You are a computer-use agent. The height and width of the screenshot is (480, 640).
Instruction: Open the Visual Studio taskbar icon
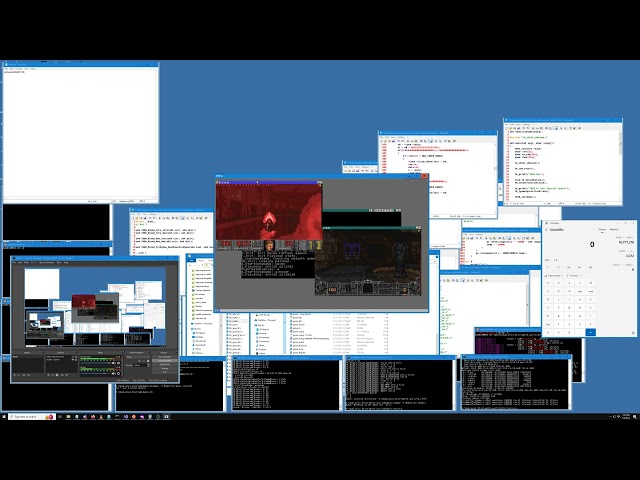(126, 417)
